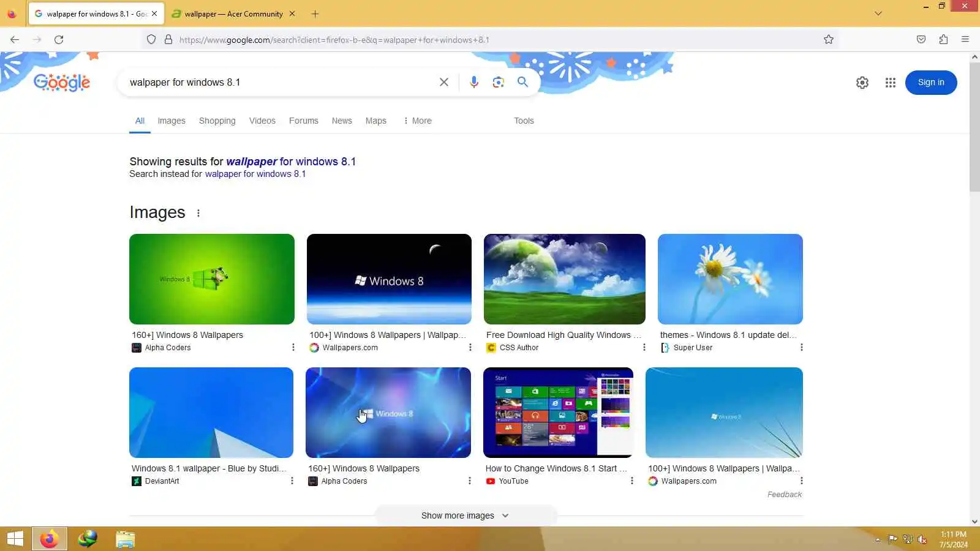Sign in to Google account

tap(931, 83)
